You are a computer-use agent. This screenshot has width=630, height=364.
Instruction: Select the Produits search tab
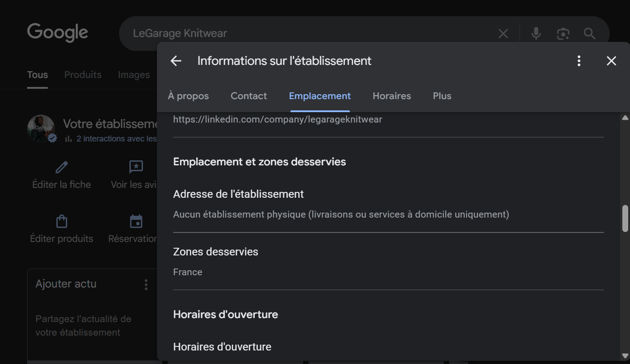coord(83,75)
